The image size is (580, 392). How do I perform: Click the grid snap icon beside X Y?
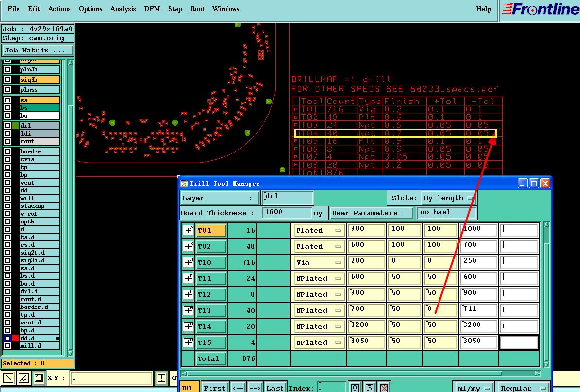[38, 377]
